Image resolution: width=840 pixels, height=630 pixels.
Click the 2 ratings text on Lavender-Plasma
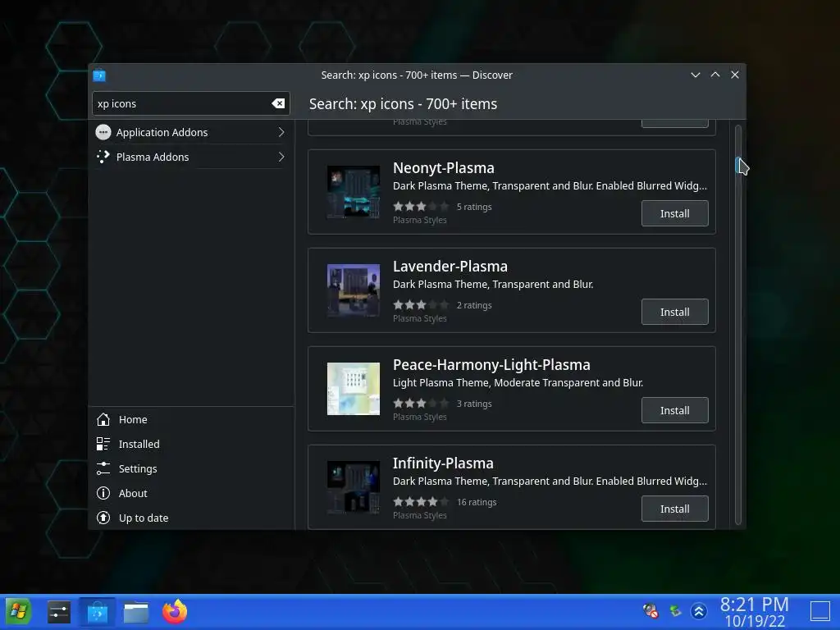(x=474, y=305)
